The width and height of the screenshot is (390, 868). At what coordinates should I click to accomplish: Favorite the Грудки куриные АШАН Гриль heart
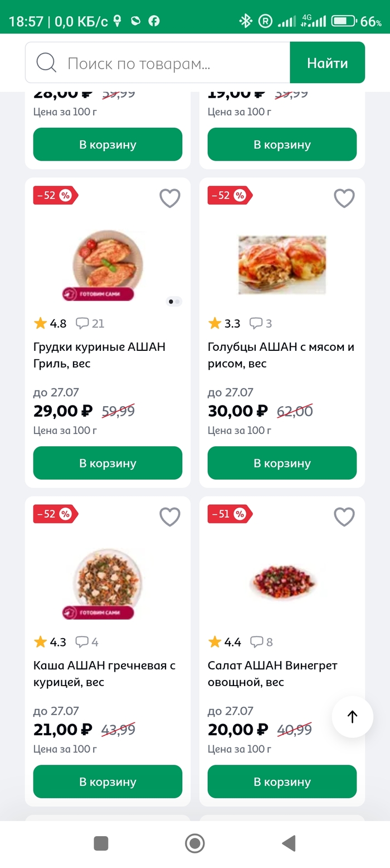click(x=170, y=198)
